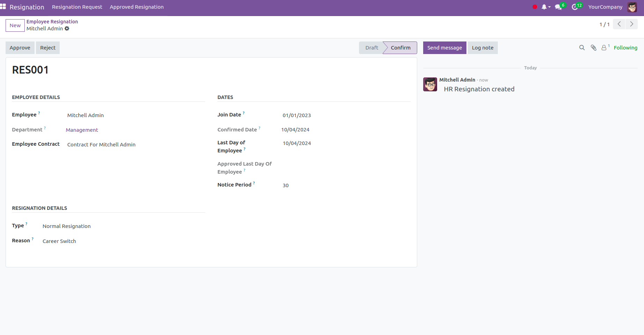Go to the next record arrow
This screenshot has height=335, width=644.
[x=631, y=24]
